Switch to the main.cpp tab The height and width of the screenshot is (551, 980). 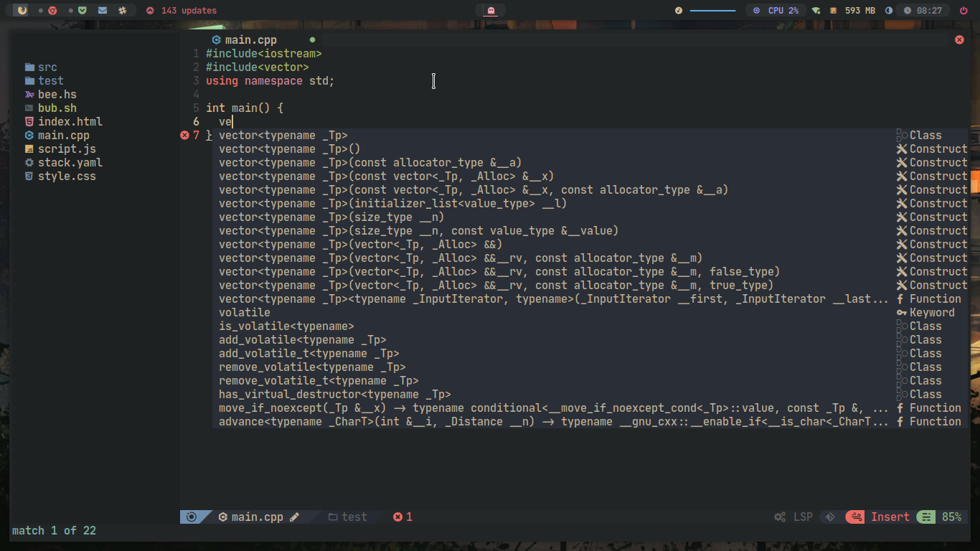[x=250, y=39]
